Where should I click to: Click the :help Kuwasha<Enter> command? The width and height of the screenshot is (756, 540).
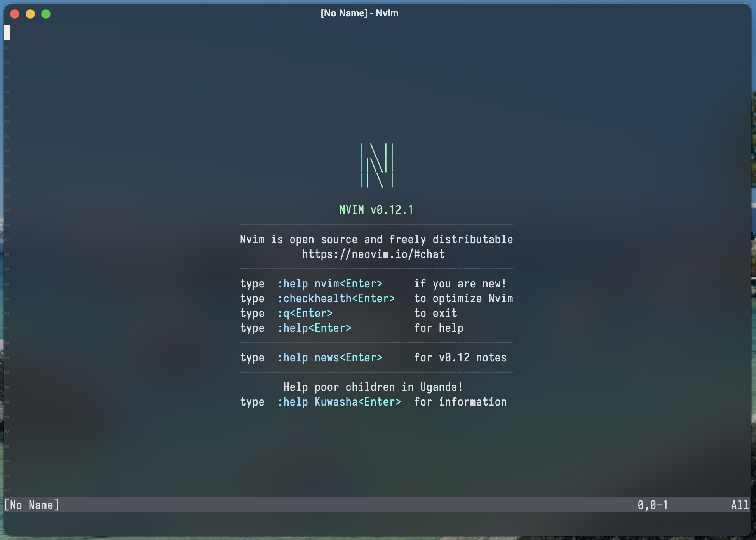click(340, 402)
